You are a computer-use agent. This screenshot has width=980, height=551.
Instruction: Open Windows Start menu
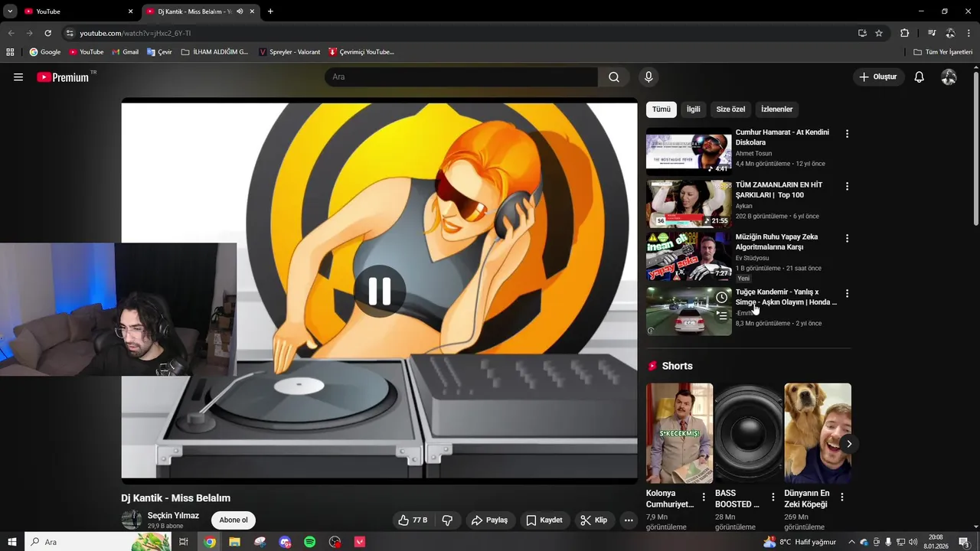[11, 542]
